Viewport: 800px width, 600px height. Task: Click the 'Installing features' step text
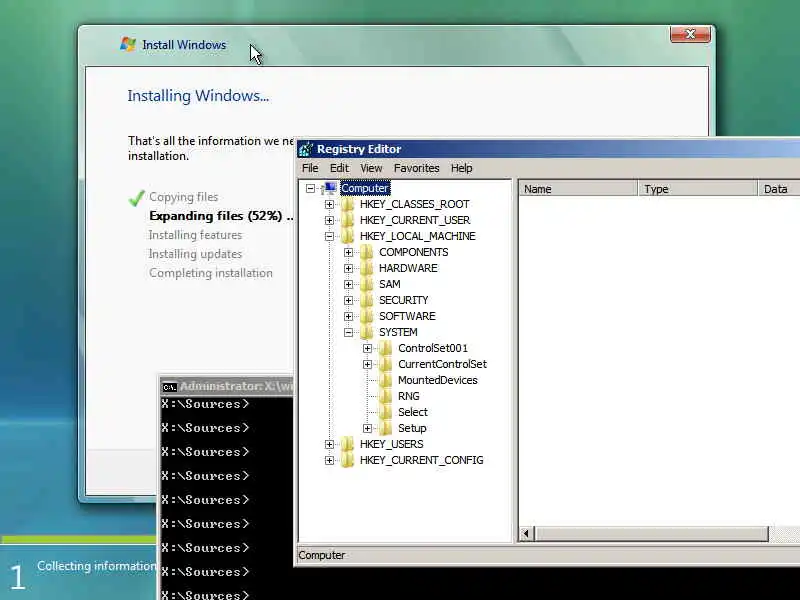[x=195, y=235]
